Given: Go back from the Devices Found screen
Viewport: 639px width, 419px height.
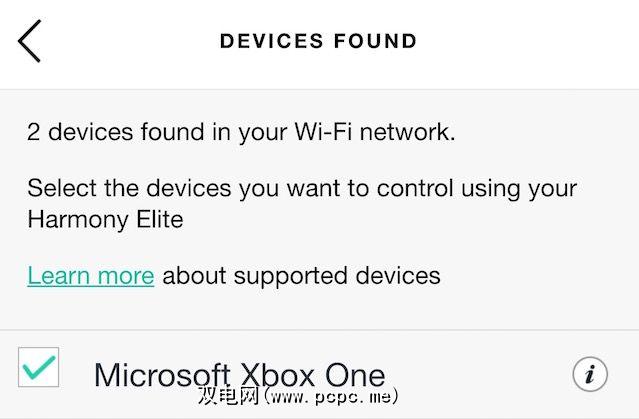Looking at the screenshot, I should [x=30, y=41].
